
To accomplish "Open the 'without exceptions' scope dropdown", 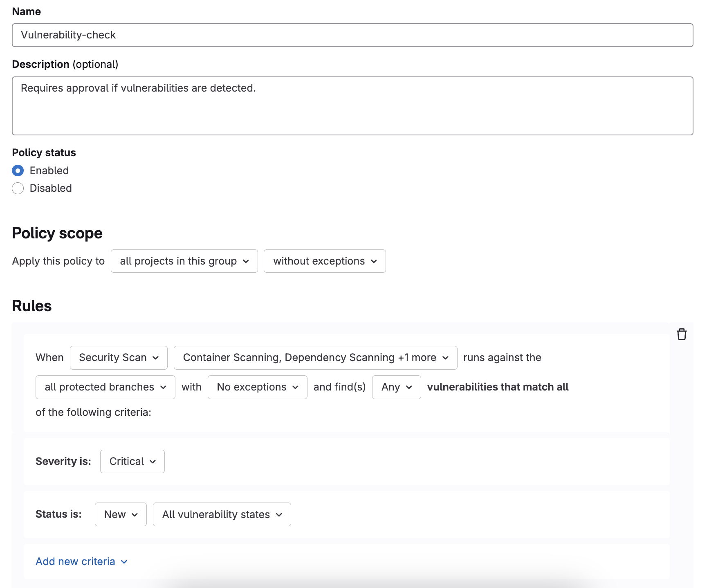I will click(325, 261).
